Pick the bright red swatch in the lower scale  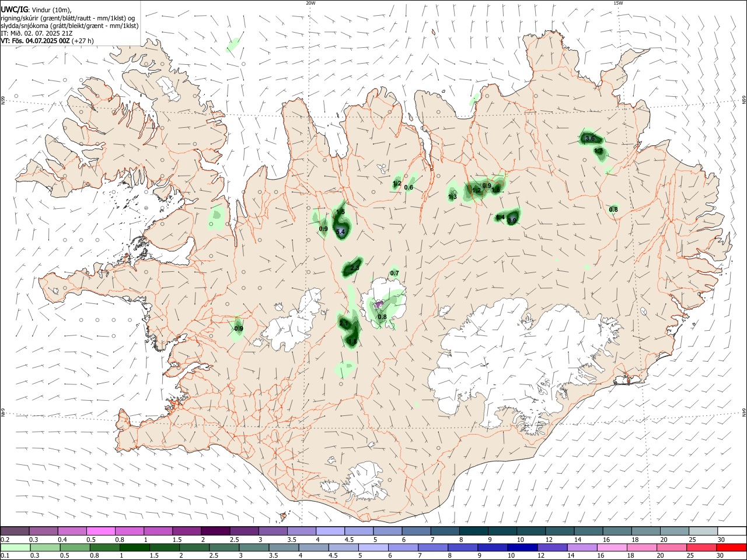pos(732,547)
